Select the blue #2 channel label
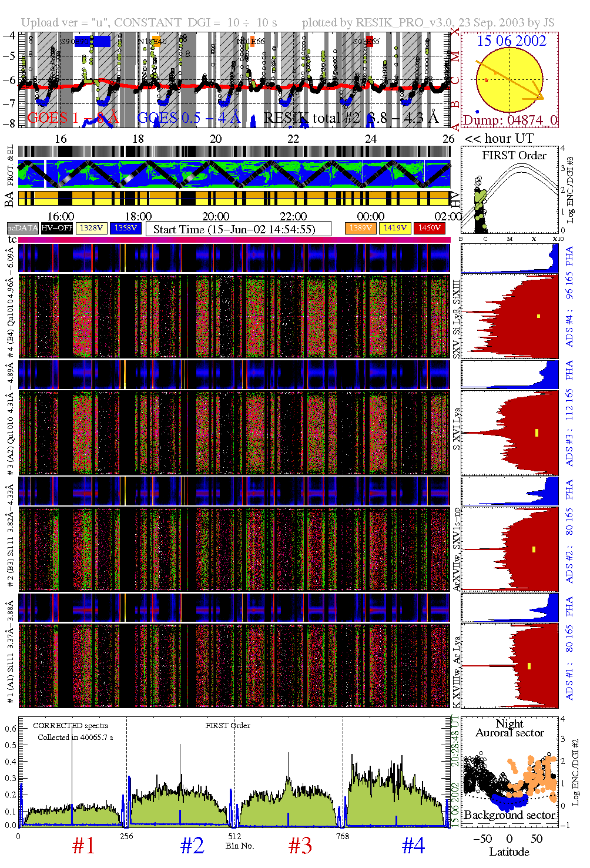 (192, 846)
